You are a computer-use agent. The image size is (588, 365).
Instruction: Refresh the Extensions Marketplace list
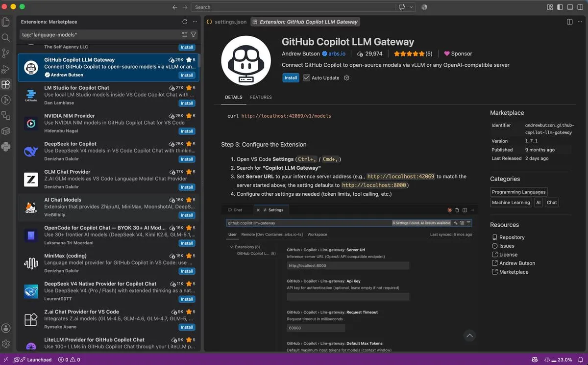185,22
